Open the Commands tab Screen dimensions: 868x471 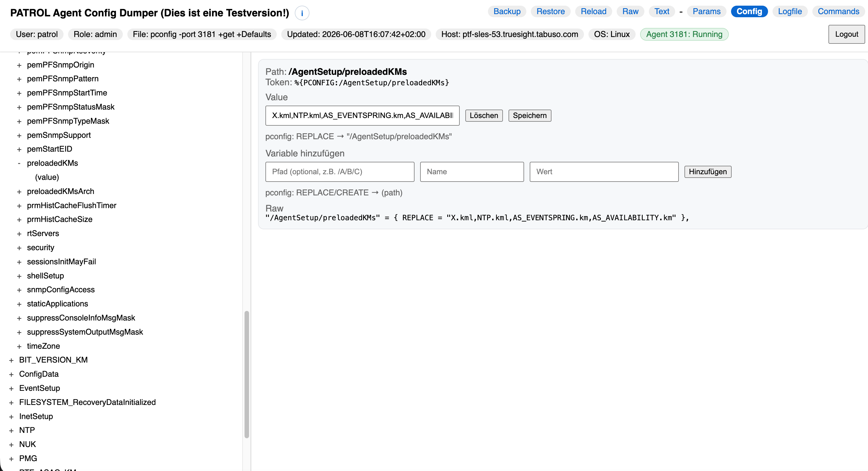tap(838, 12)
